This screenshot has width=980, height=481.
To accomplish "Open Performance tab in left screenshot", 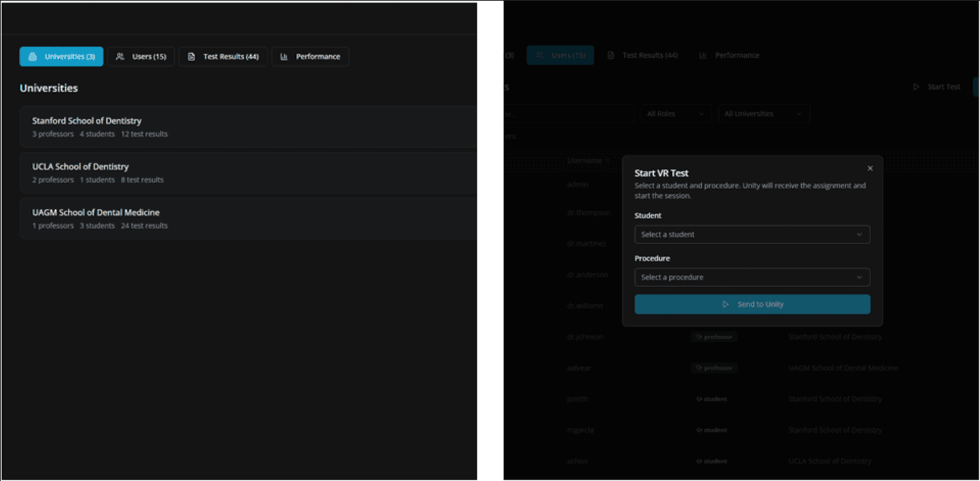I will 310,57.
